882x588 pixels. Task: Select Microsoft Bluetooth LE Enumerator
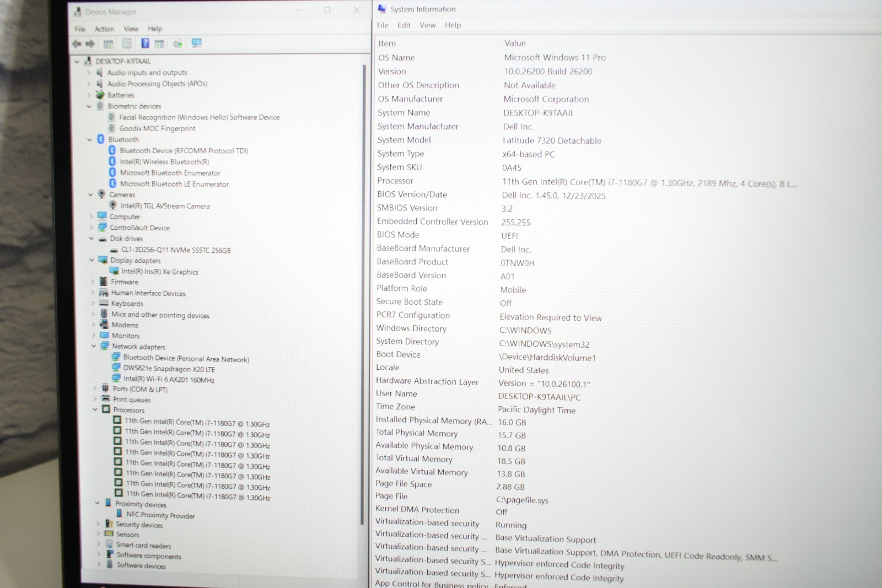coord(174,184)
